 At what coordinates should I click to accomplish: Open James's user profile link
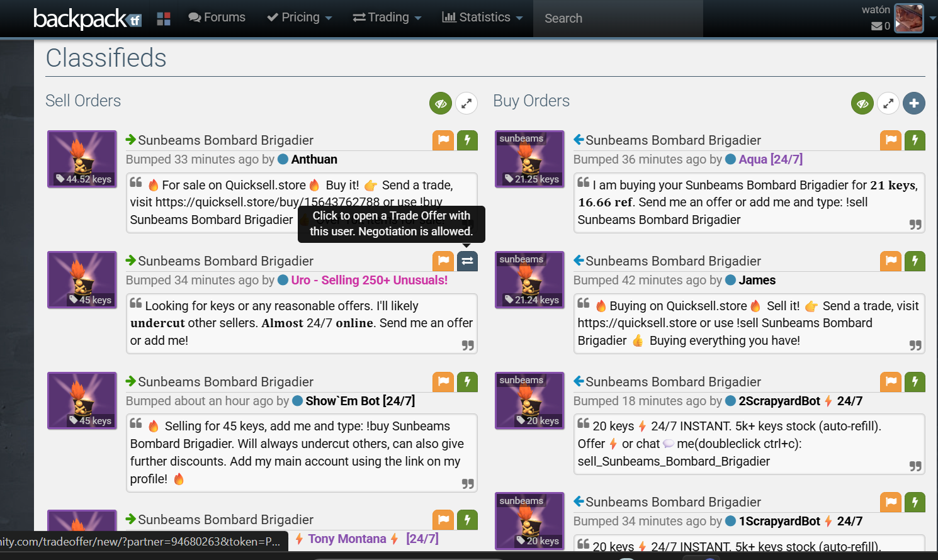coord(757,280)
